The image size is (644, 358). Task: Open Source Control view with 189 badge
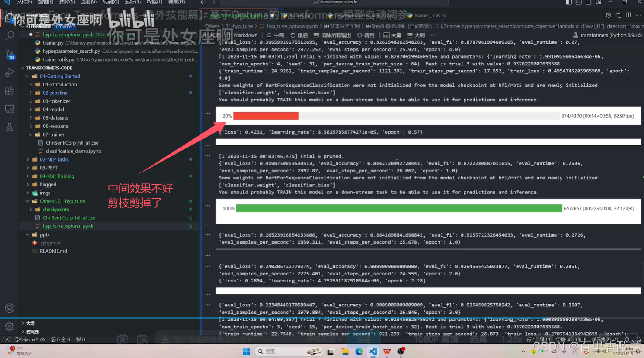tap(10, 55)
